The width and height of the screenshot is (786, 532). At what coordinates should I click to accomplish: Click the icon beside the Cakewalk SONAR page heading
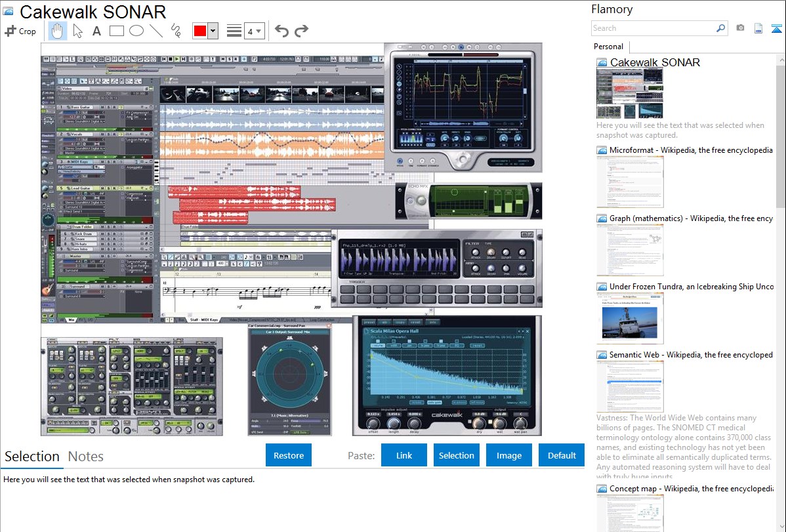(9, 12)
